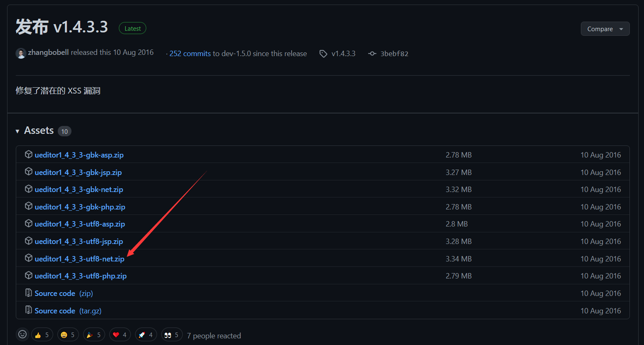Click package icon of gbk-net.zip
644x345 pixels.
[29, 189]
